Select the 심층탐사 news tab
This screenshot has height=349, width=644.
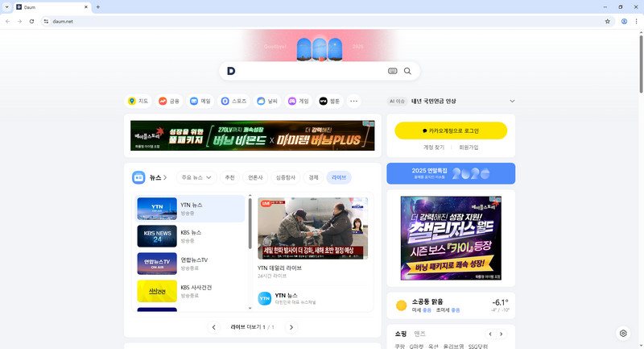pos(286,177)
